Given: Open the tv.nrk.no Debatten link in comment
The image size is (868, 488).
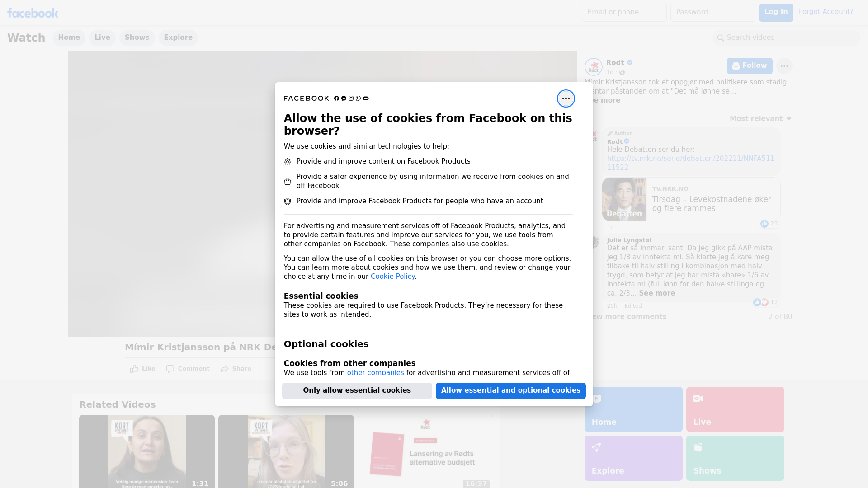Looking at the screenshot, I should [690, 163].
